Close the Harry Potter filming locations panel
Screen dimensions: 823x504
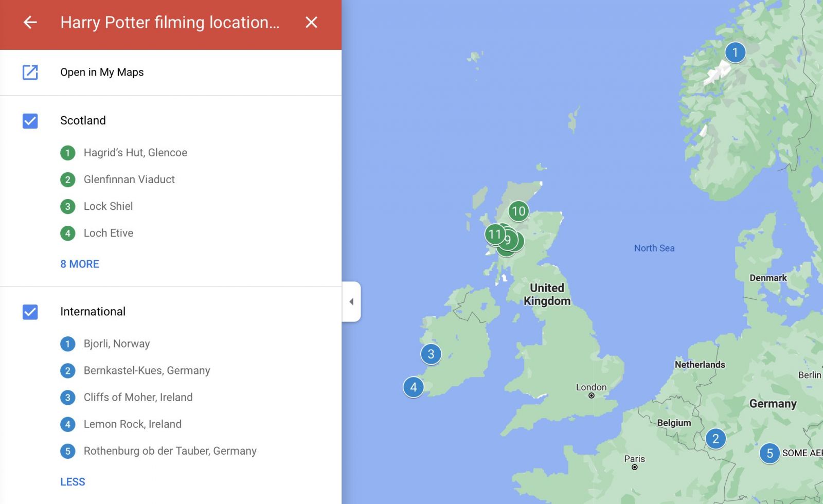[311, 22]
